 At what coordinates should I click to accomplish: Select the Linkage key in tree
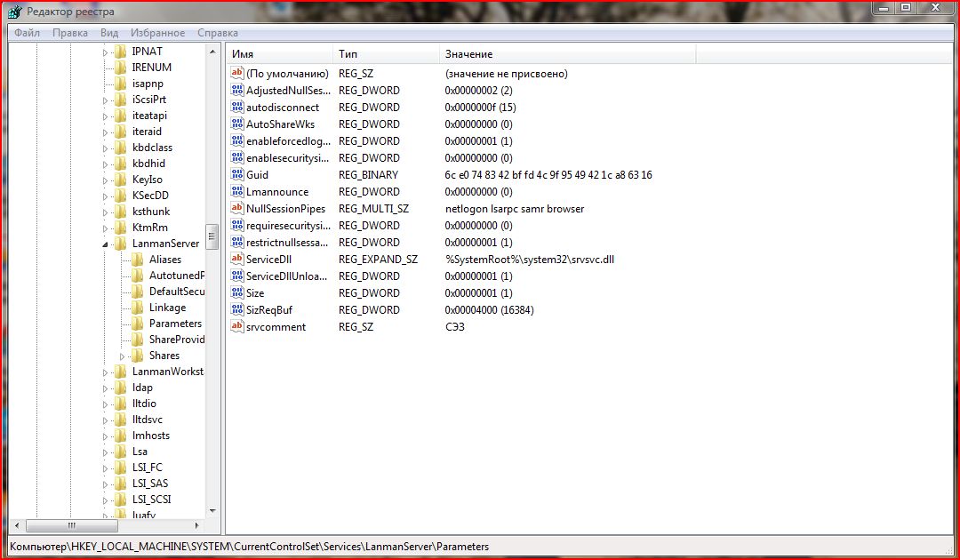point(167,308)
